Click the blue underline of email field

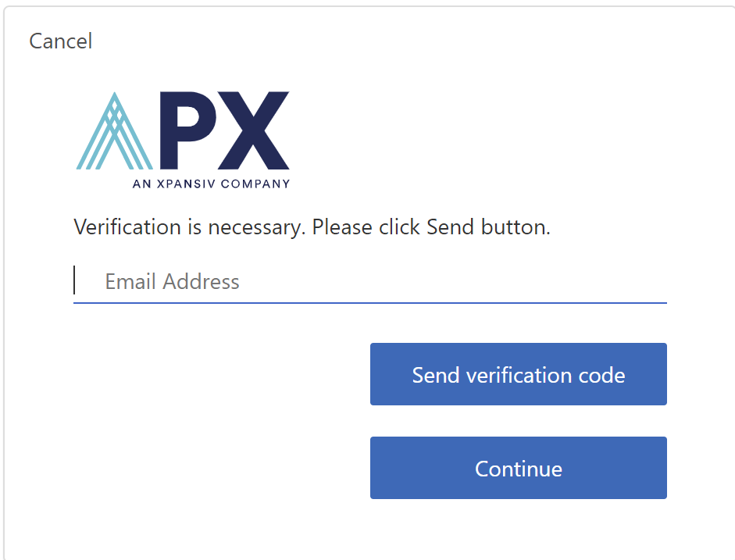point(369,301)
